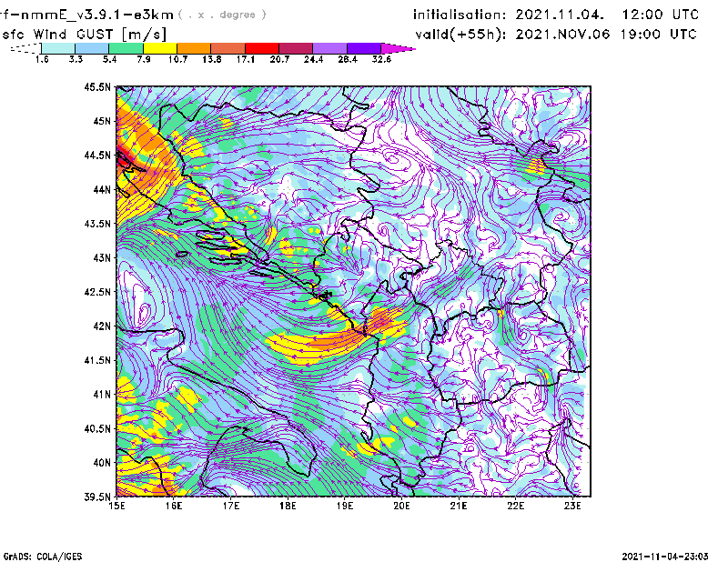Viewport: 728px width, 562px height.
Task: Click the initialisation time '12:00 UTC'
Action: [660, 15]
